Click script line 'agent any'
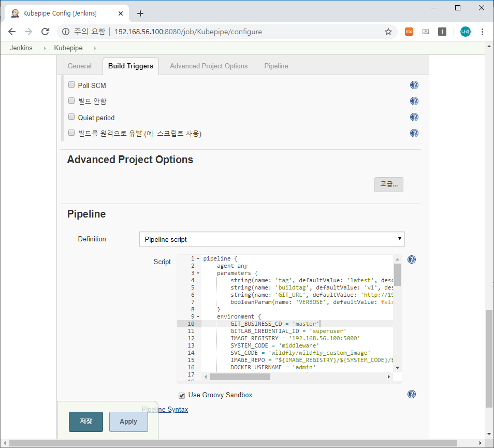Screen dimensions: 494x448 tap(232, 266)
